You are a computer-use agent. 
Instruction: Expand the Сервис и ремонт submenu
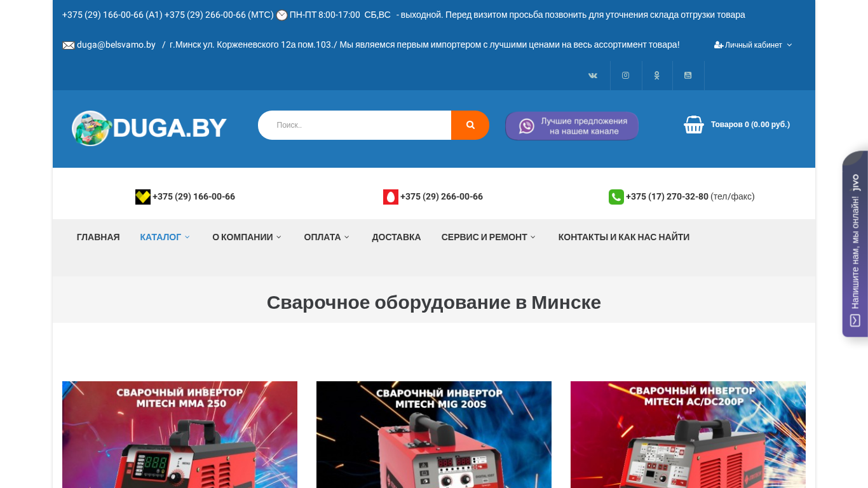(489, 237)
